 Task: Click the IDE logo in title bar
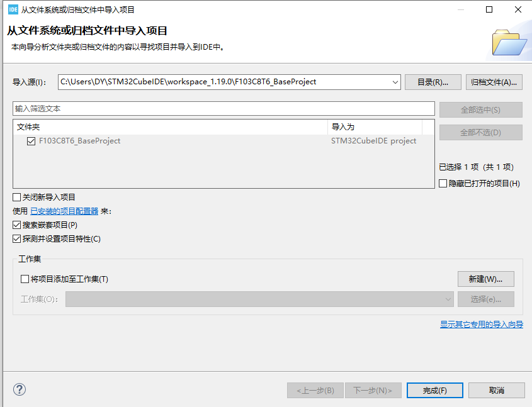[x=13, y=9]
